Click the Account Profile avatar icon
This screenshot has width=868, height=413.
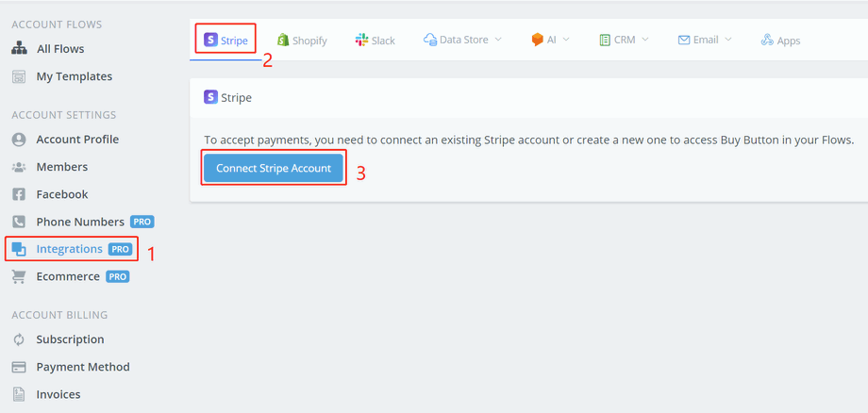(x=19, y=140)
